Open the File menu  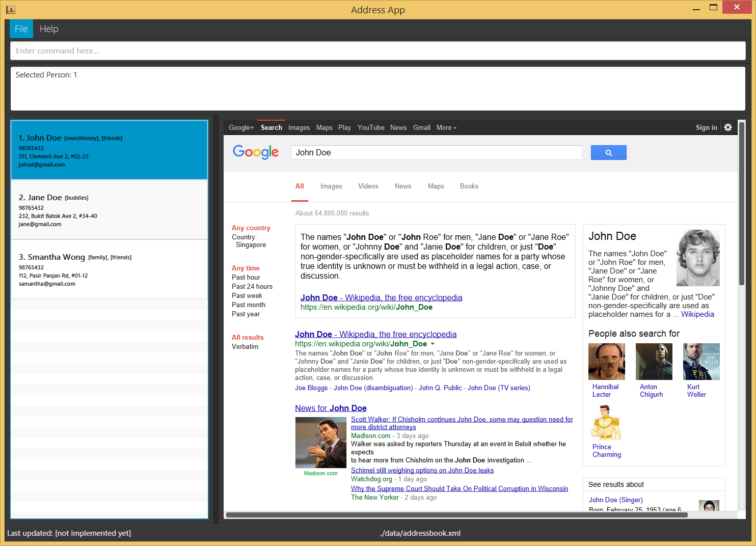point(21,29)
